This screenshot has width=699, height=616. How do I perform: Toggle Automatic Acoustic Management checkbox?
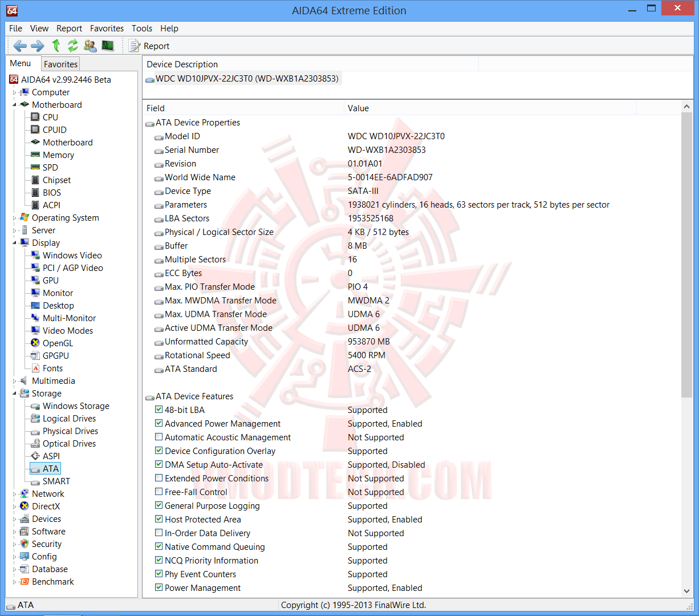159,437
